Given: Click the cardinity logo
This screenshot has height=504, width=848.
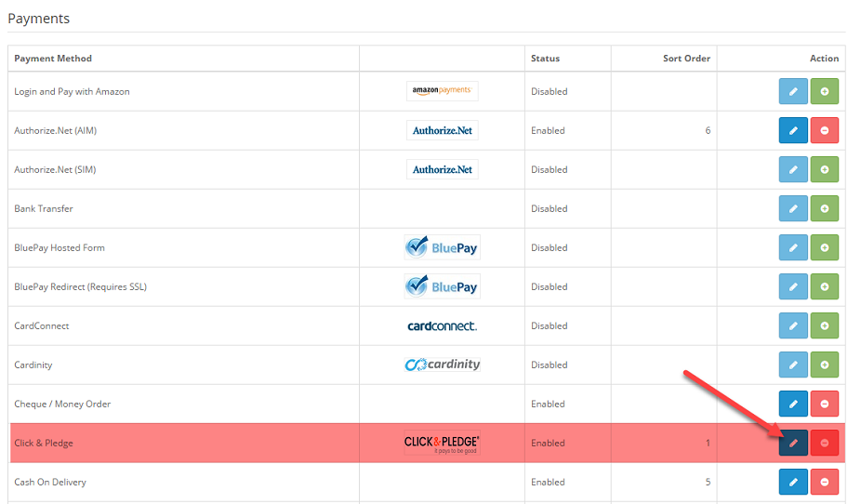Looking at the screenshot, I should (442, 365).
